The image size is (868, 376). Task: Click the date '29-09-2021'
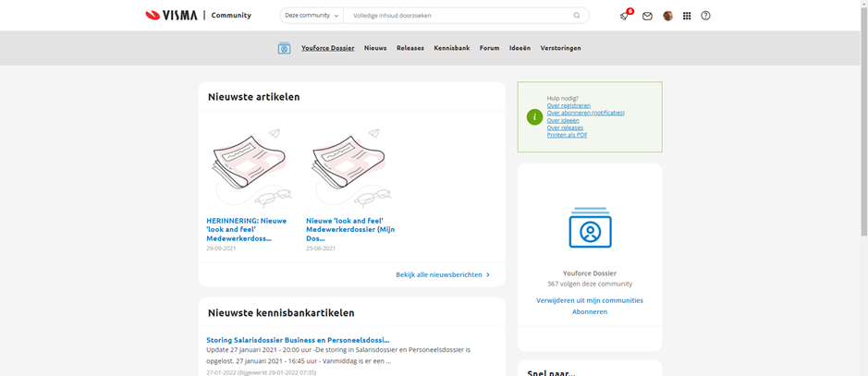click(221, 249)
